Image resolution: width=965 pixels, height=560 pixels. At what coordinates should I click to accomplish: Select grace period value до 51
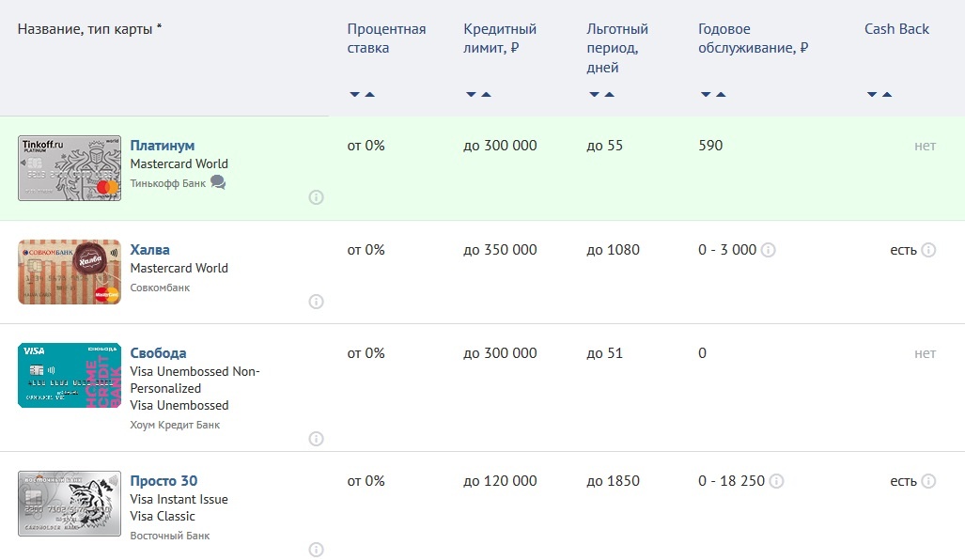pos(604,353)
